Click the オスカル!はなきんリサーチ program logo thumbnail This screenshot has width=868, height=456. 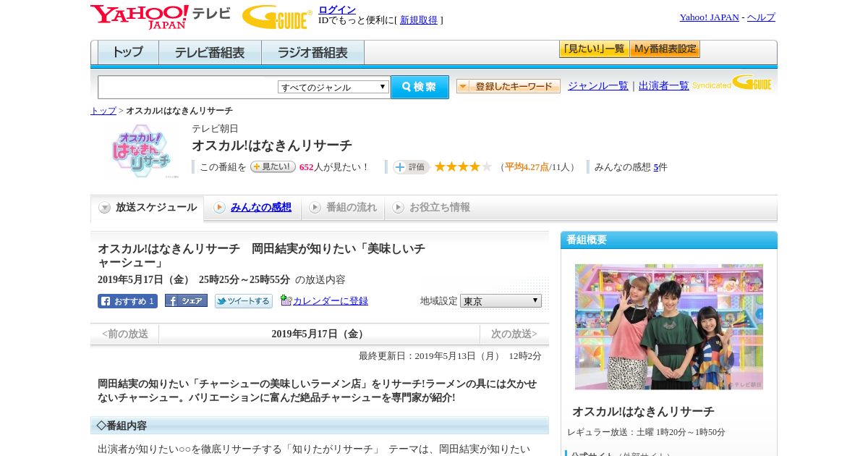point(141,151)
